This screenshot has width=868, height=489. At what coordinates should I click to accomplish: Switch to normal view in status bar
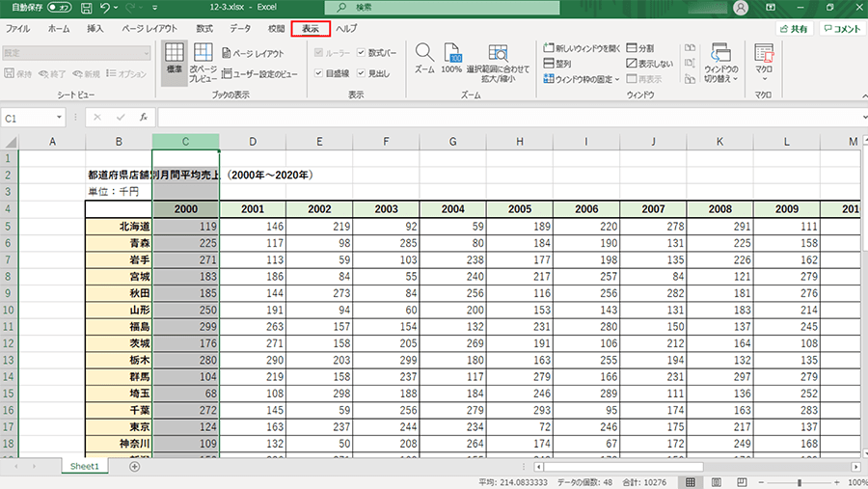click(691, 482)
